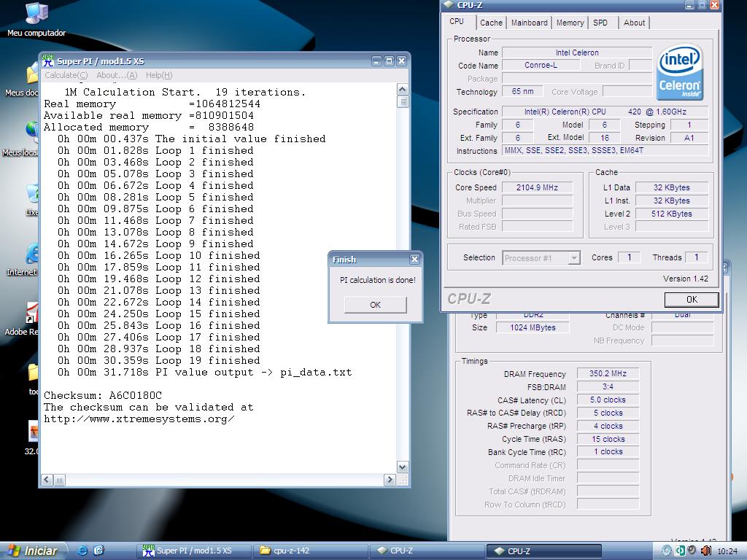Click the Super PI horizontal scrollbar thumb
747x560 pixels.
[x=60, y=480]
